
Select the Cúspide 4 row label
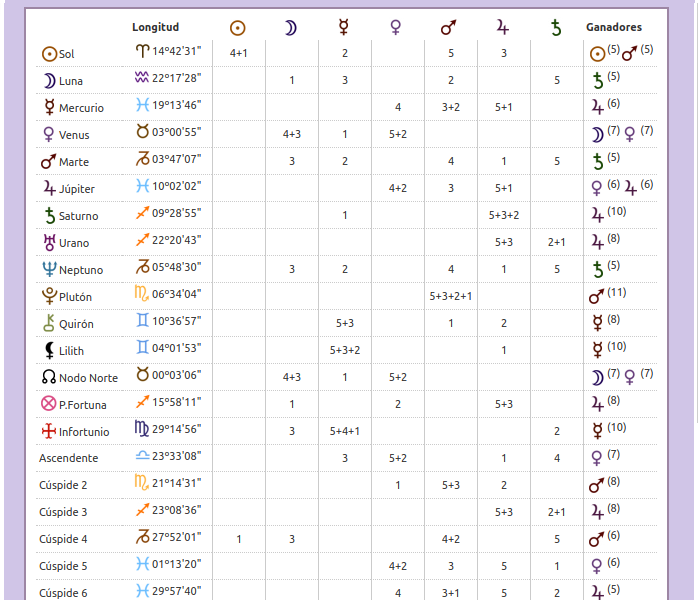pyautogui.click(x=63, y=539)
